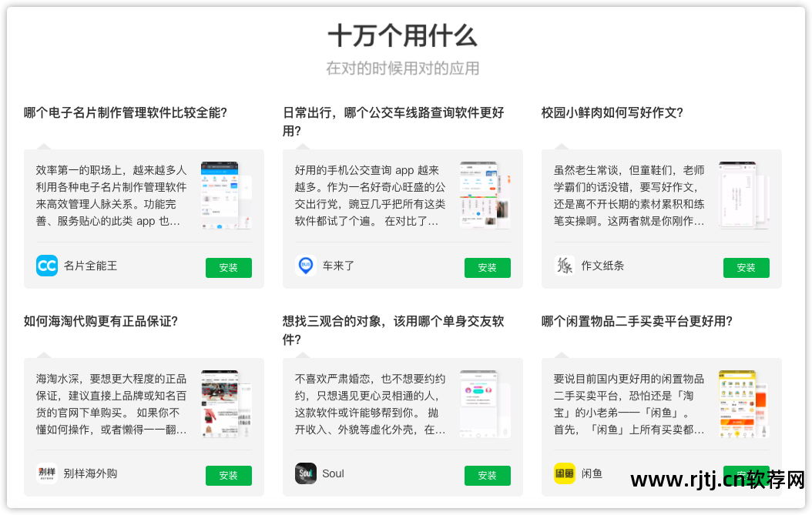Read the description starting 要说目前国内更好用
This screenshot has width=812, height=515.
click(x=629, y=404)
